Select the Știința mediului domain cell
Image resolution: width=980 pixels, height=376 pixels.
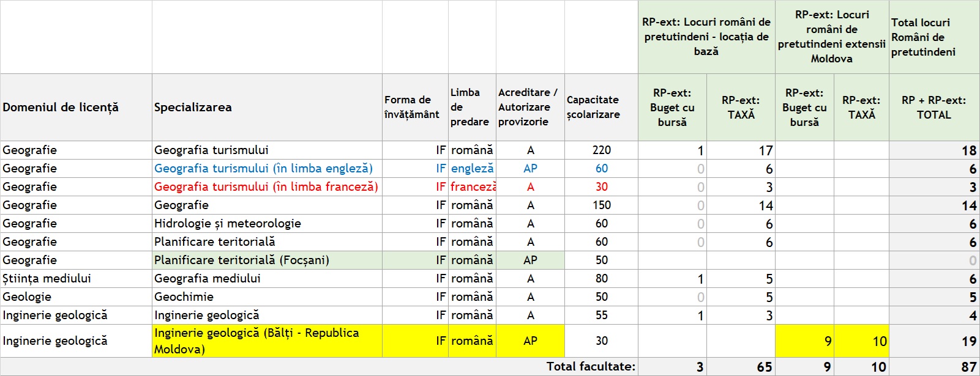pos(76,279)
